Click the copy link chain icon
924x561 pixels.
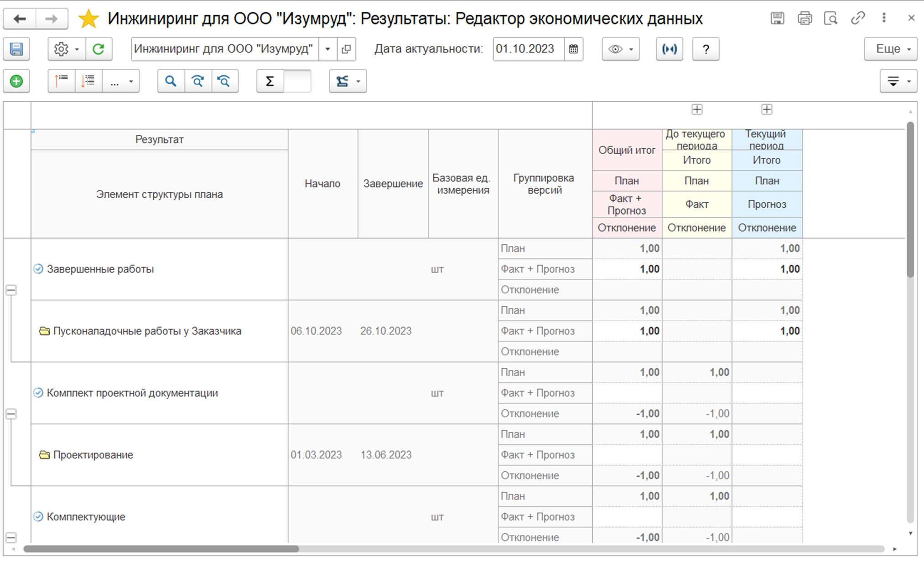tap(858, 19)
